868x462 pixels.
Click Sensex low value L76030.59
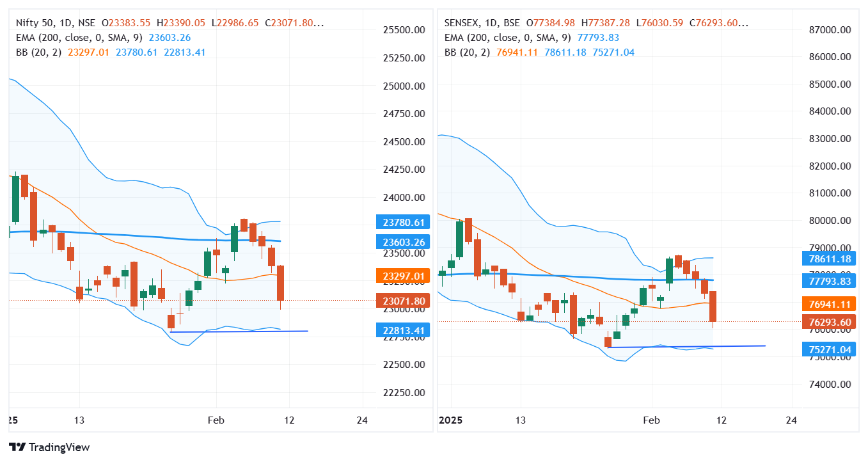(659, 23)
